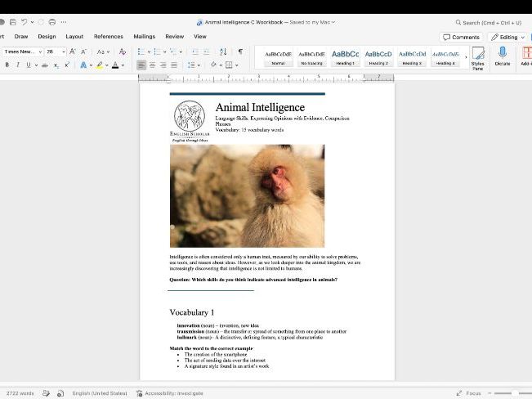Insert a numbered list
The image size is (532, 399).
coord(157,52)
